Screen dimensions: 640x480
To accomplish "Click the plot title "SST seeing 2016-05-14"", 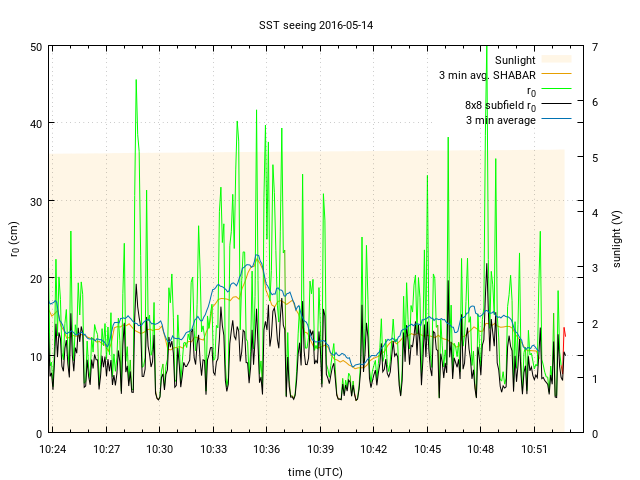I will click(x=319, y=24).
